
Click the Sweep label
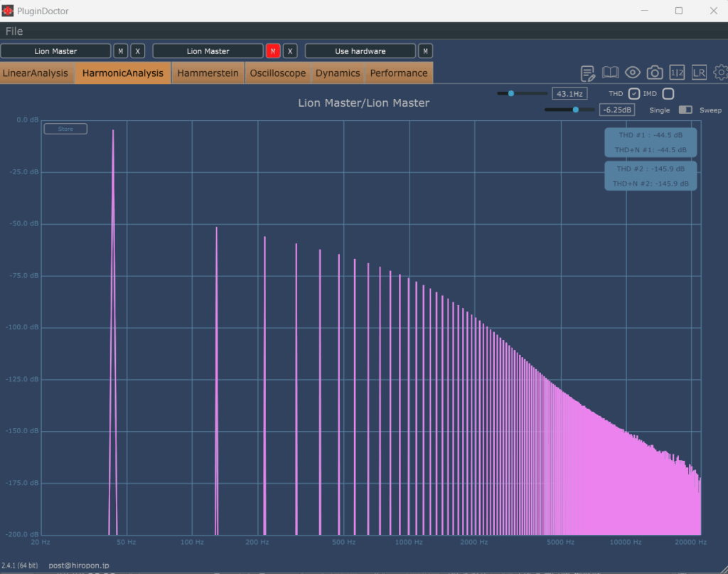pos(710,110)
